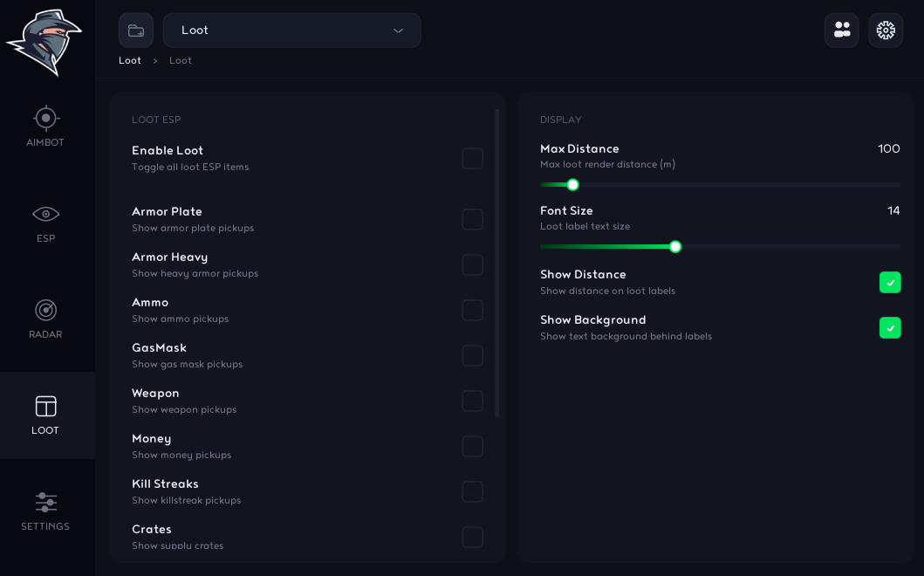
Task: Open the Aimbot crosshair section
Action: tap(45, 118)
